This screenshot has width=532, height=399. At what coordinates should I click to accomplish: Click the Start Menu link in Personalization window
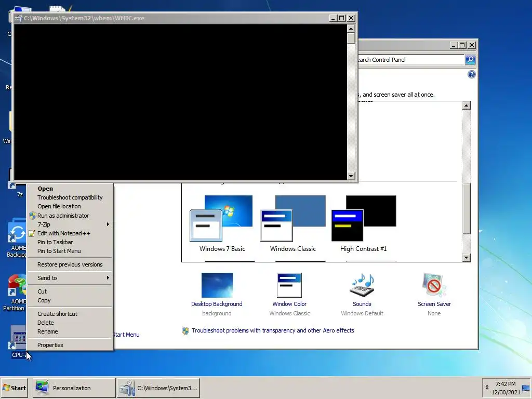pyautogui.click(x=126, y=335)
